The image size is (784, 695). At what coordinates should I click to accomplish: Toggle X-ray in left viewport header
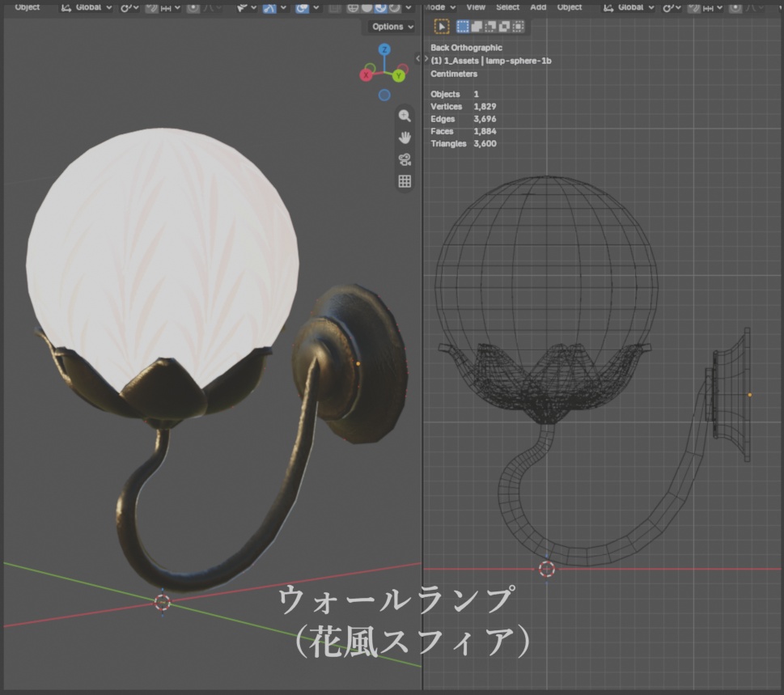tap(335, 7)
